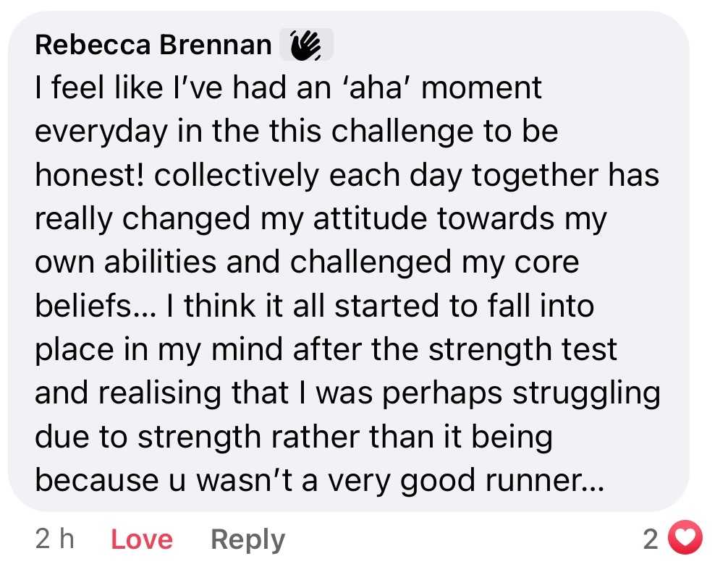This screenshot has height=564, width=728.
Task: Click the word "beliefs…" in the comment
Action: (94, 307)
